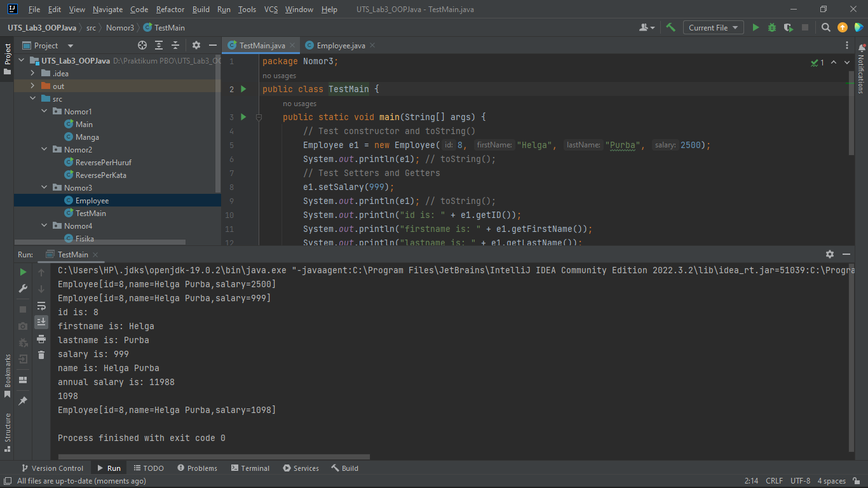Screen dimensions: 868x488
Task: Collapse the src folder
Action: tap(32, 98)
